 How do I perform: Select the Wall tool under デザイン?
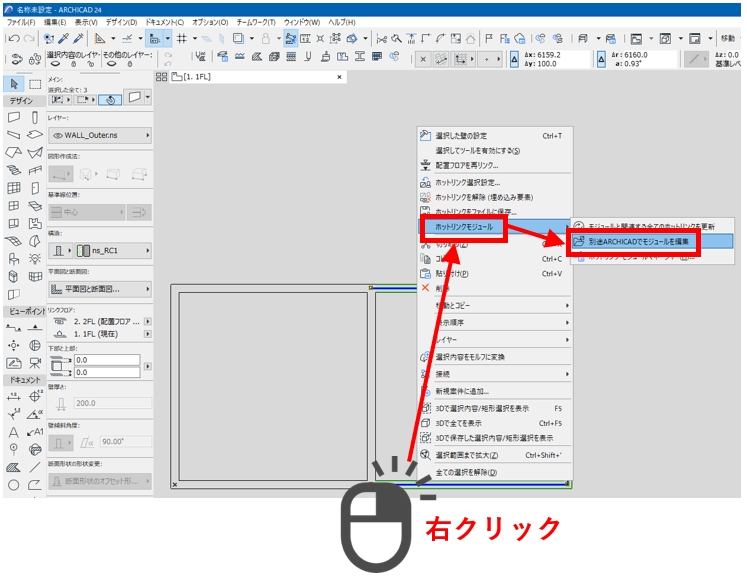(x=14, y=117)
